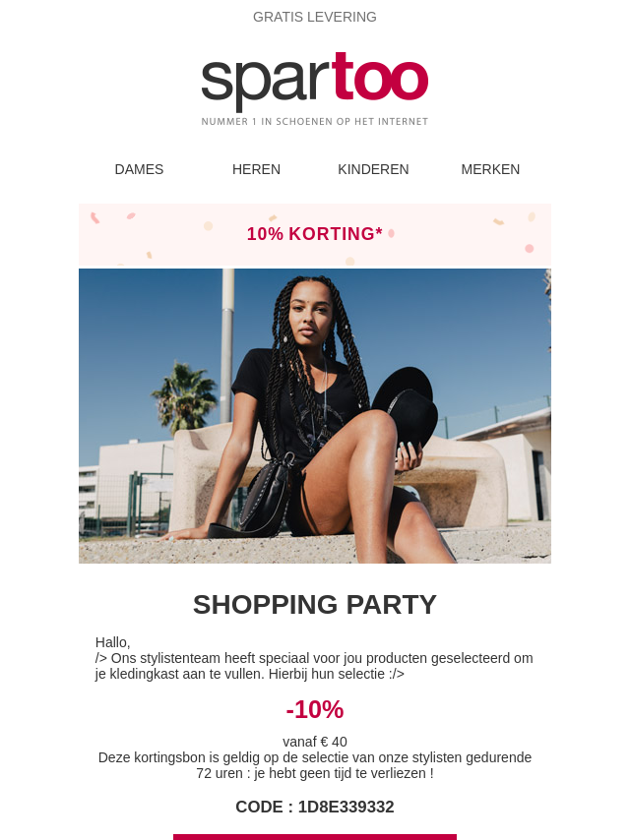
Task: Click the tagline 'Nummer 1 in schoenen'
Action: [x=315, y=122]
